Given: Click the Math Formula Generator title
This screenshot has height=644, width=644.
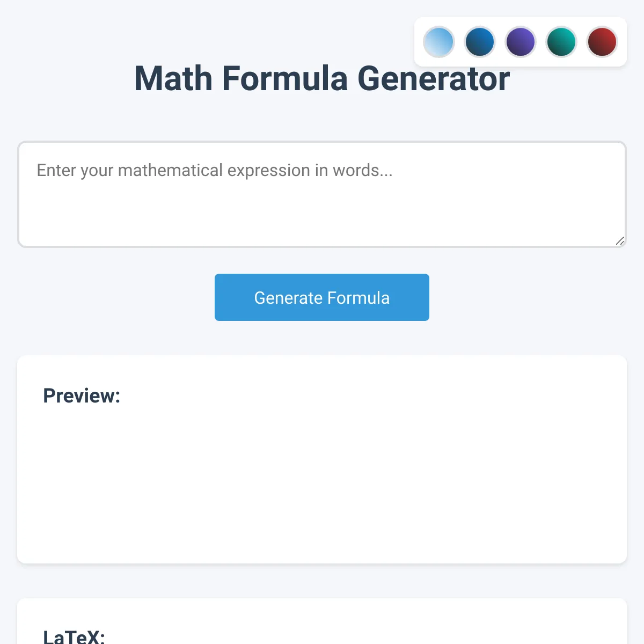Looking at the screenshot, I should 322,78.
